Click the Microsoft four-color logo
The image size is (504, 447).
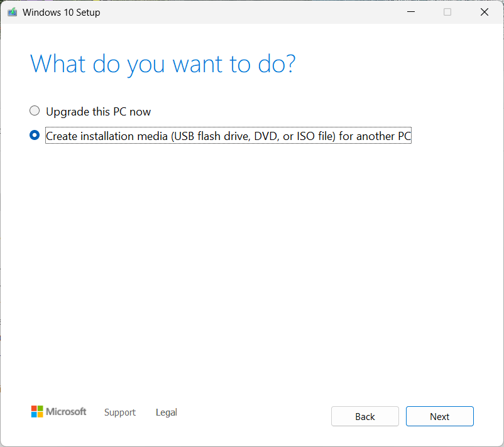pyautogui.click(x=37, y=411)
